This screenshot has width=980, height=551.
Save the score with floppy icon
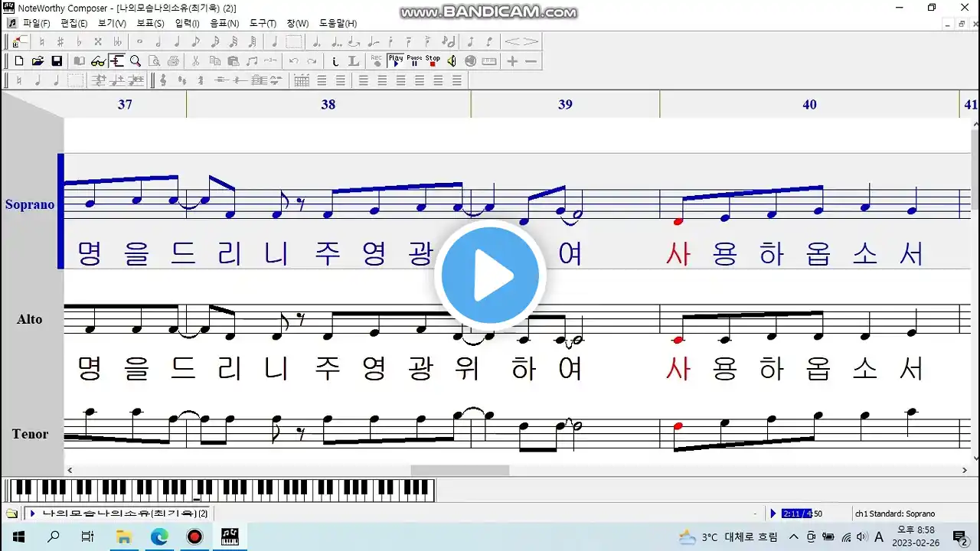pos(57,61)
